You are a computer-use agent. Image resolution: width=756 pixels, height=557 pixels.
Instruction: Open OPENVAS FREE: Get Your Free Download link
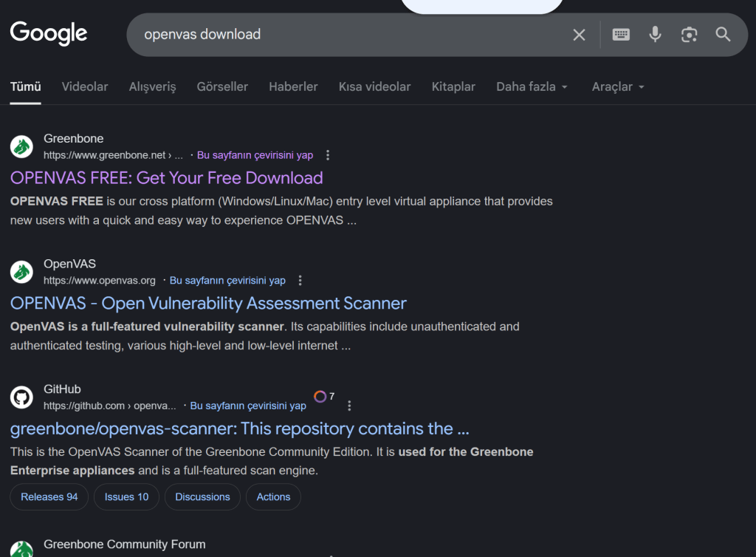pyautogui.click(x=167, y=178)
